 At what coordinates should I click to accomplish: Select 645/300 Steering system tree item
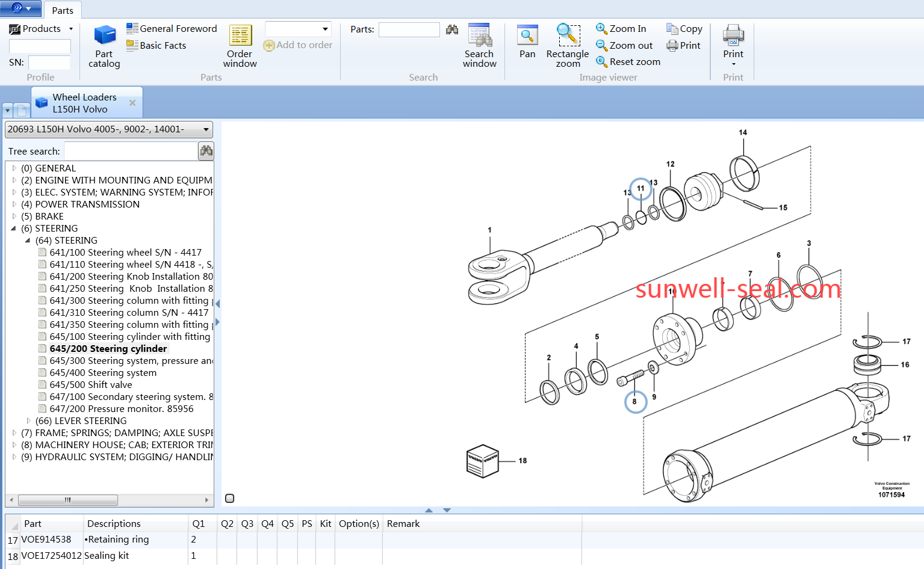[x=131, y=361]
